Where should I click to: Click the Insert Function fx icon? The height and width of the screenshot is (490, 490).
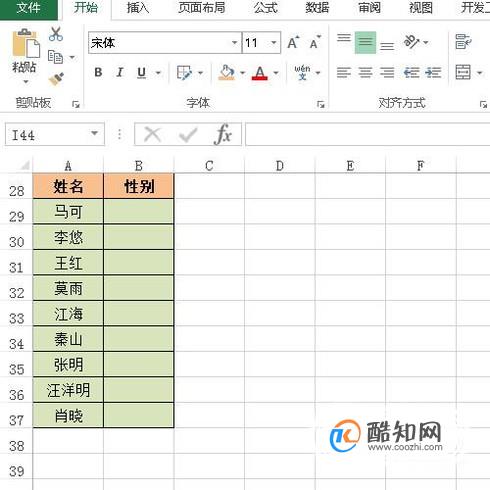[x=223, y=135]
